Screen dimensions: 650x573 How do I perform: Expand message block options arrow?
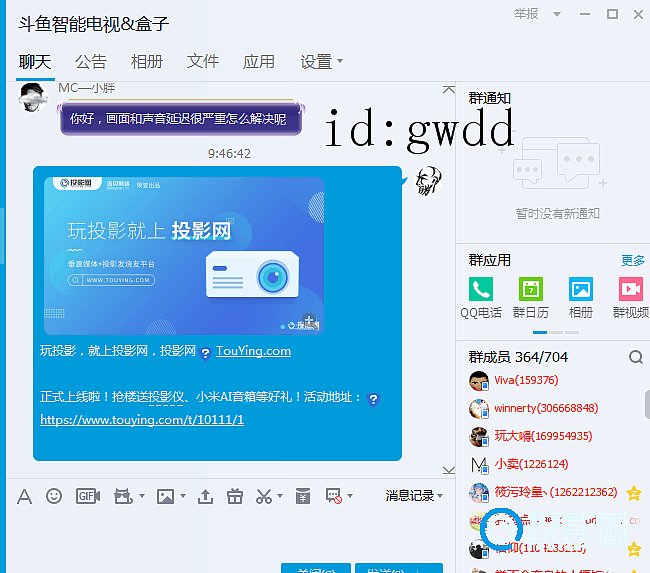click(350, 495)
